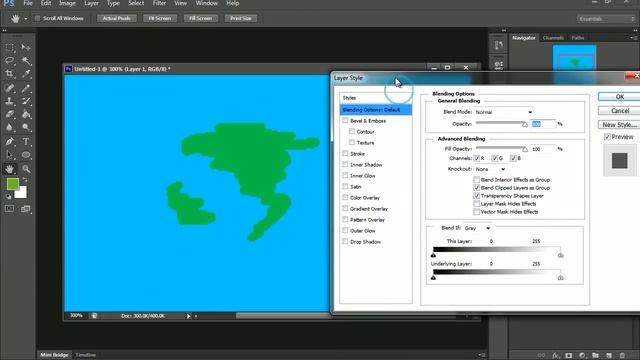640x360 pixels.
Task: Select the Lasso tool
Action: coord(9,61)
